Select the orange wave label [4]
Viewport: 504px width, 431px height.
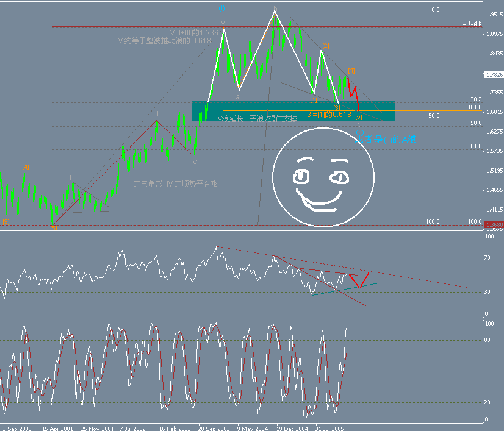pyautogui.click(x=352, y=71)
